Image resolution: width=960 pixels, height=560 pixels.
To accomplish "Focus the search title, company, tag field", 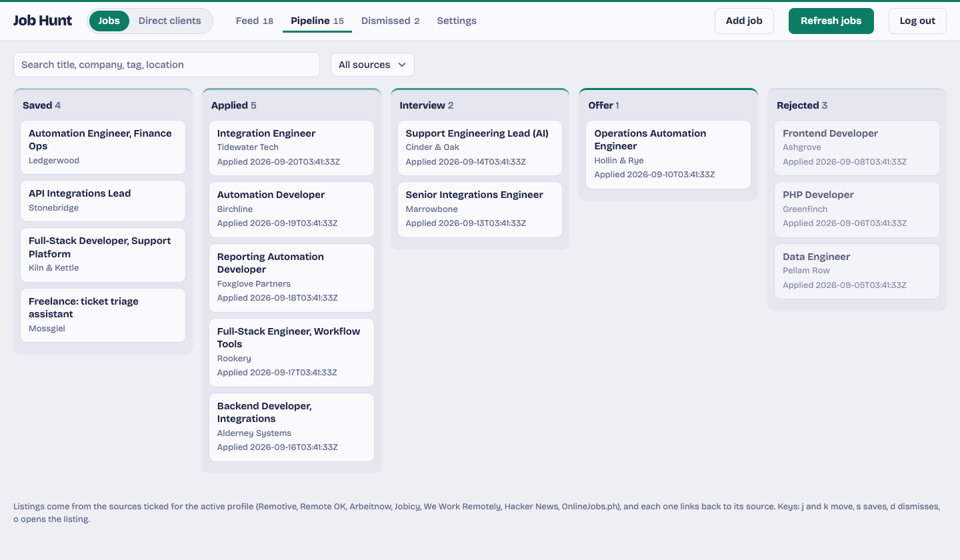I will click(167, 65).
